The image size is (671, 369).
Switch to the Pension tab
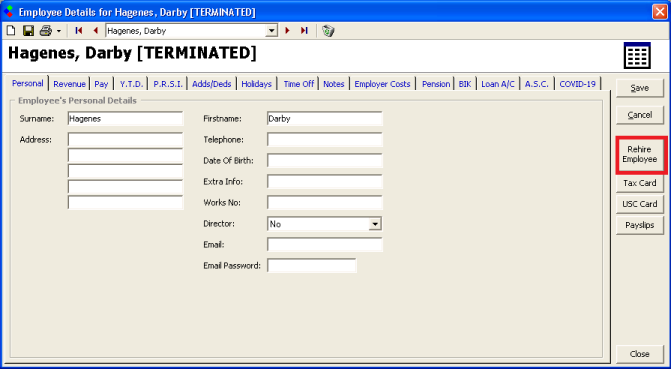(436, 84)
